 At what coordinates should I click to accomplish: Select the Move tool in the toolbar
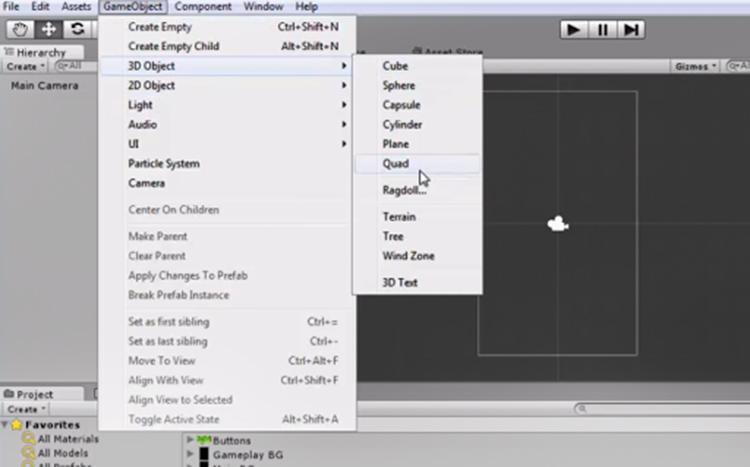coord(49,29)
